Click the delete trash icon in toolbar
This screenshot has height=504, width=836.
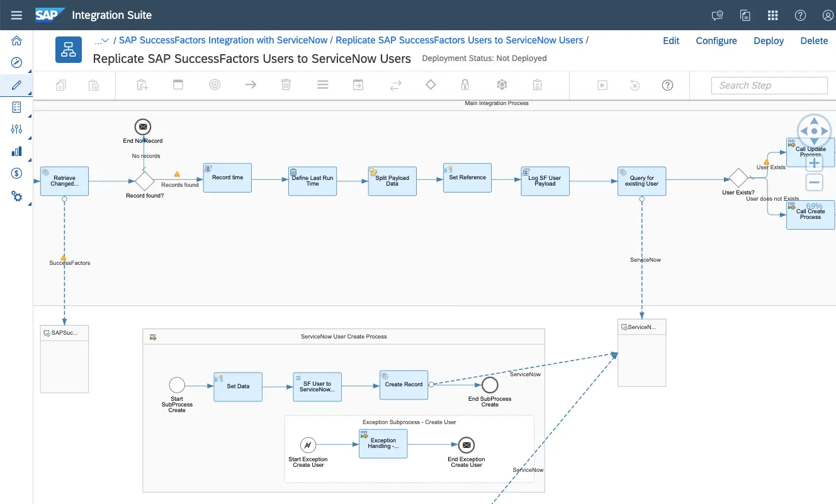coord(286,85)
